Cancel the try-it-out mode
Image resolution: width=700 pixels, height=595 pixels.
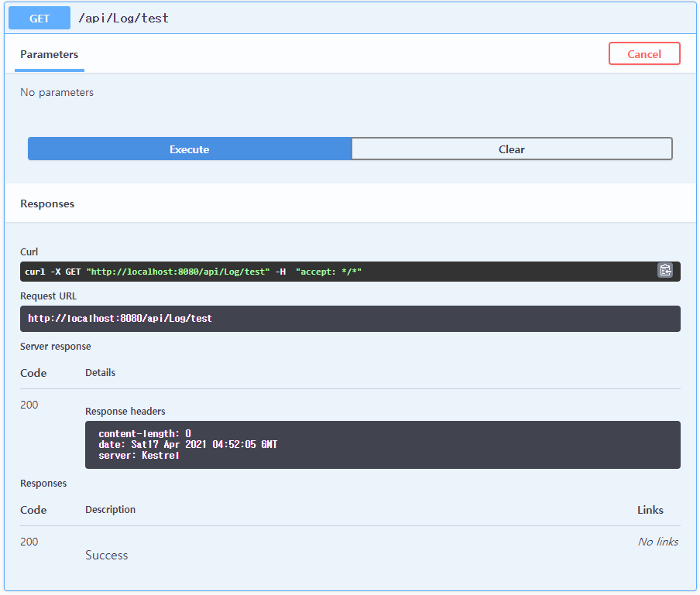644,54
